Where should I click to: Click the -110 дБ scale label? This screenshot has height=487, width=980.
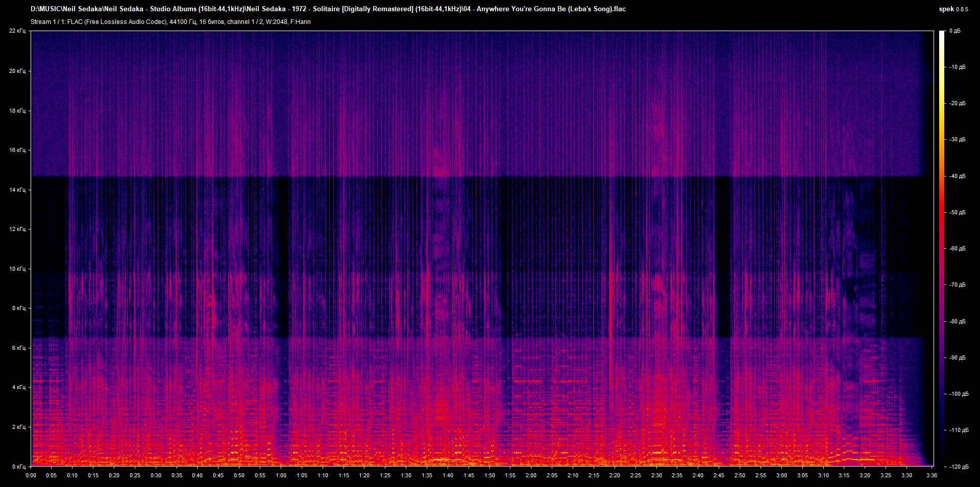[959, 430]
